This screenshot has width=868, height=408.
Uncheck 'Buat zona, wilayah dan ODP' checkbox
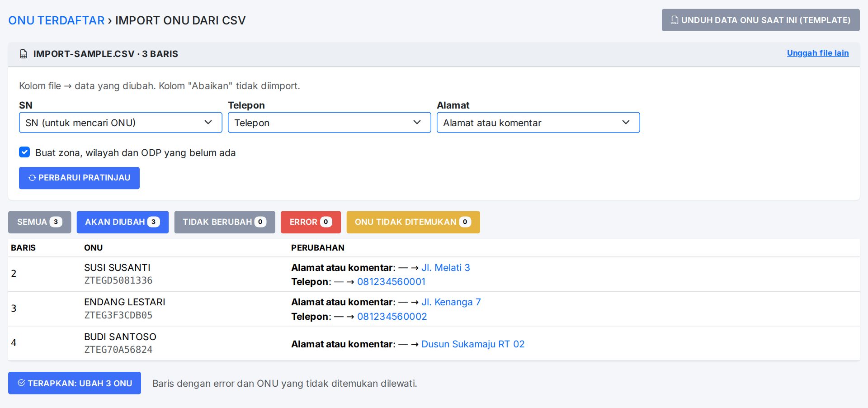coord(24,152)
